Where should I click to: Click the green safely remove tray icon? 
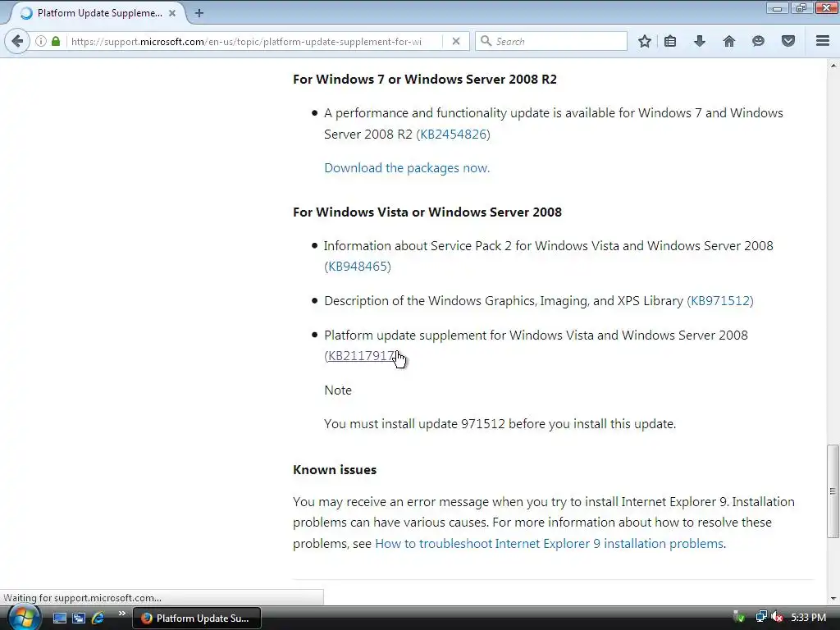pos(739,617)
